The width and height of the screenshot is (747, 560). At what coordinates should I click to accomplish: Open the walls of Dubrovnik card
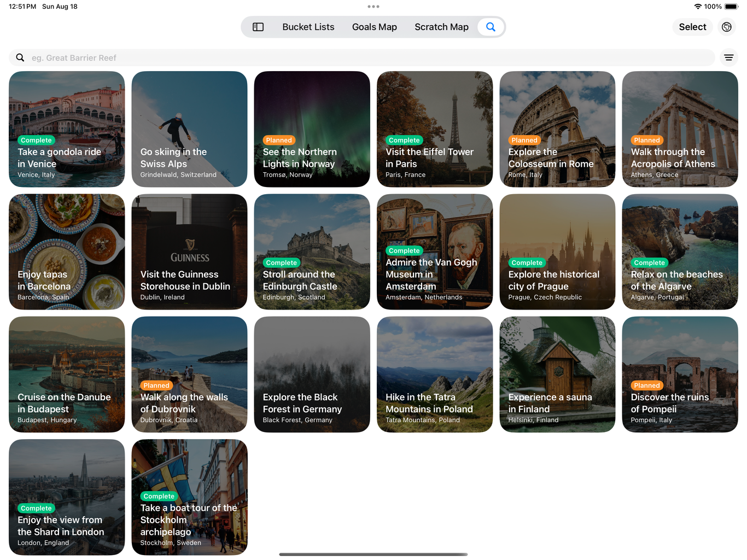point(189,375)
